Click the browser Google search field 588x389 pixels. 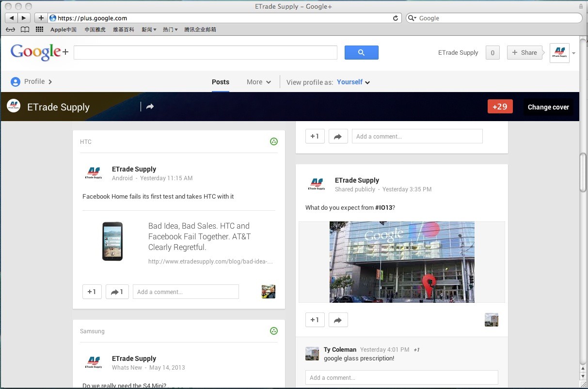click(x=494, y=18)
